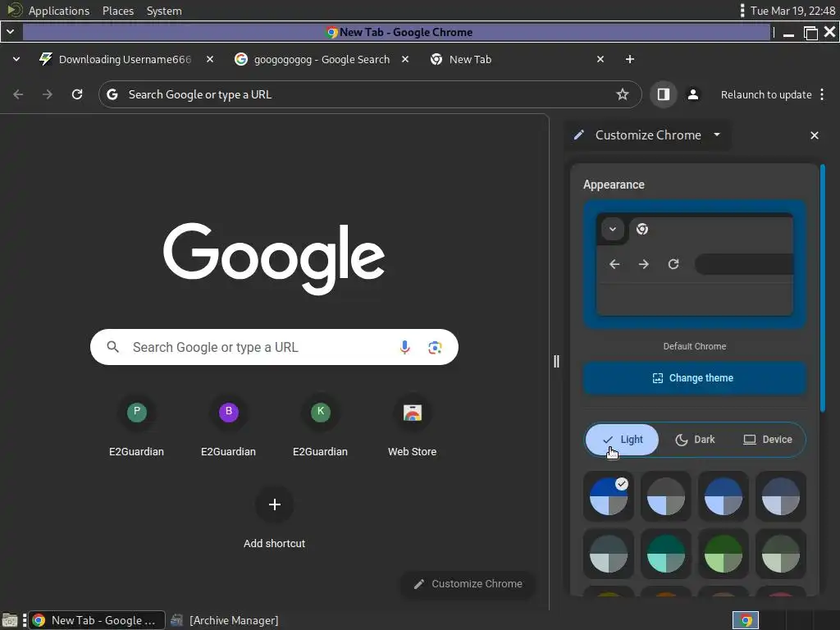Screen dimensions: 840x630
Task: Click the magnifier icon in Google search box
Action: tap(113, 347)
